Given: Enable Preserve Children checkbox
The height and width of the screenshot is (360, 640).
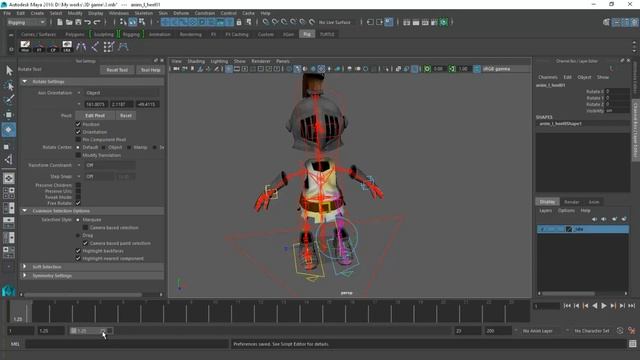Looking at the screenshot, I should coord(78,185).
